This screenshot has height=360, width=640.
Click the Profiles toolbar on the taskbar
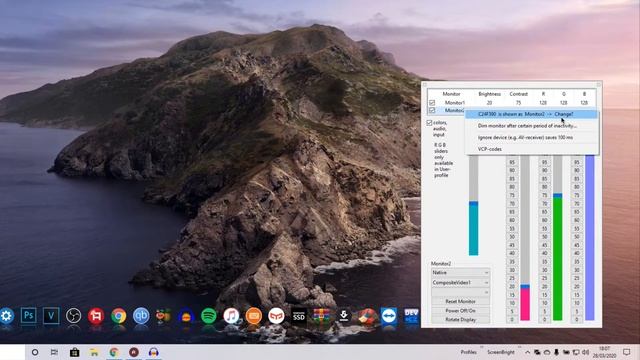(469, 352)
